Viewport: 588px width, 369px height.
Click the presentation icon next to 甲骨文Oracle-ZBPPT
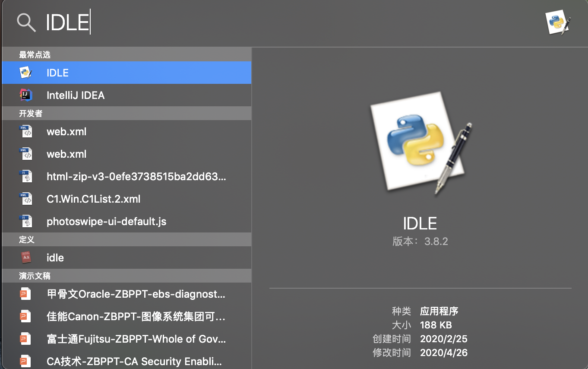point(26,294)
